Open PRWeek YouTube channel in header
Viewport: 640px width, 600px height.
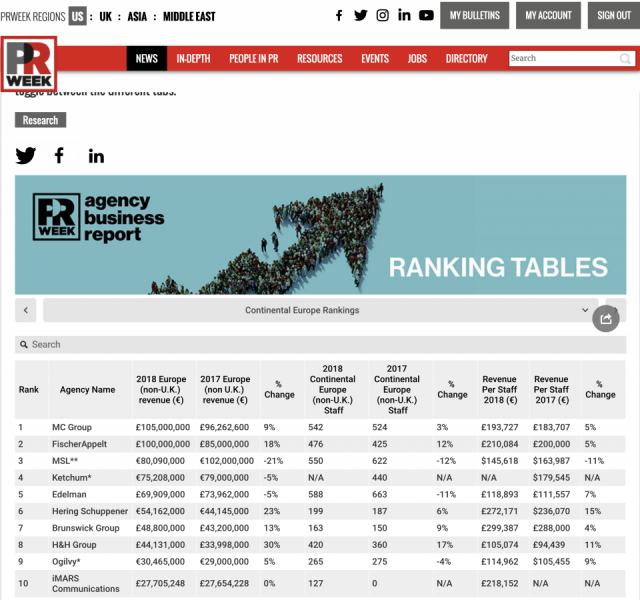[x=426, y=16]
